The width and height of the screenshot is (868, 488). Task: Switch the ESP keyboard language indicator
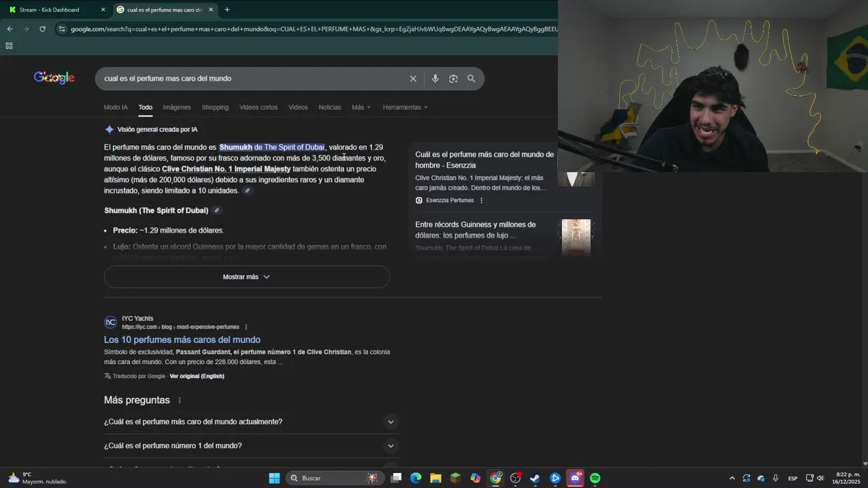792,479
